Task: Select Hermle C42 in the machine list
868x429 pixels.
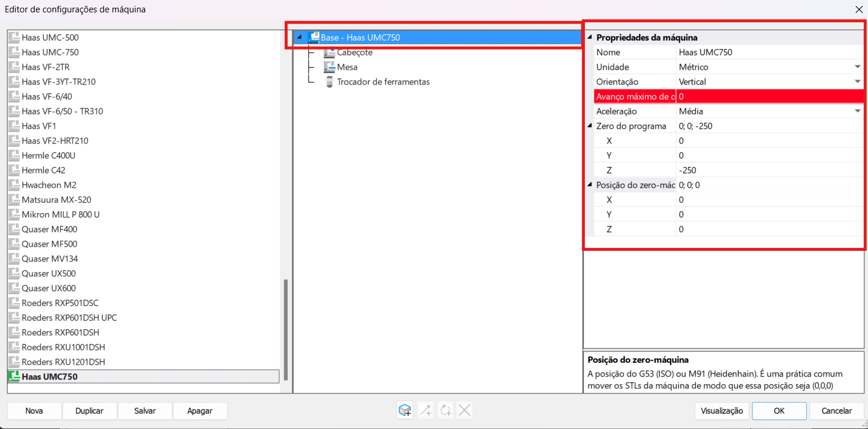Action: click(x=43, y=170)
